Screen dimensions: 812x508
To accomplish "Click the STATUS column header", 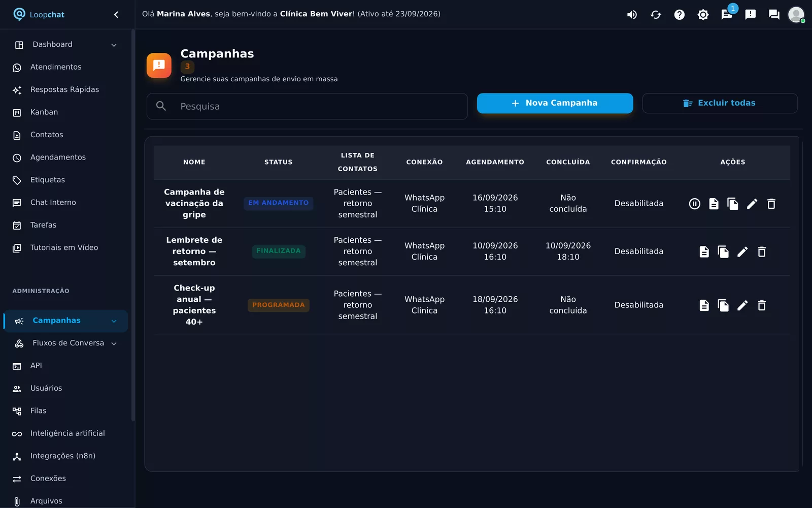I will pyautogui.click(x=278, y=162).
